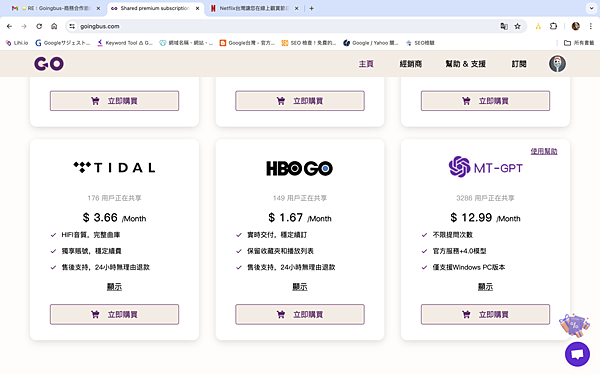The width and height of the screenshot is (600, 375).
Task: Click 立即購買 under TIDAL
Action: (114, 314)
